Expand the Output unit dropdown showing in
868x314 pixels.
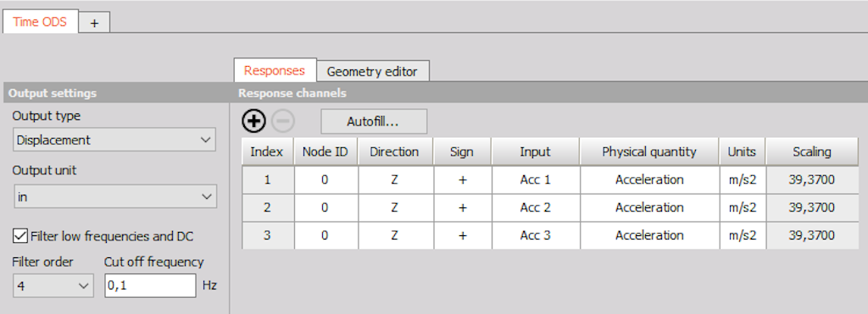(114, 196)
